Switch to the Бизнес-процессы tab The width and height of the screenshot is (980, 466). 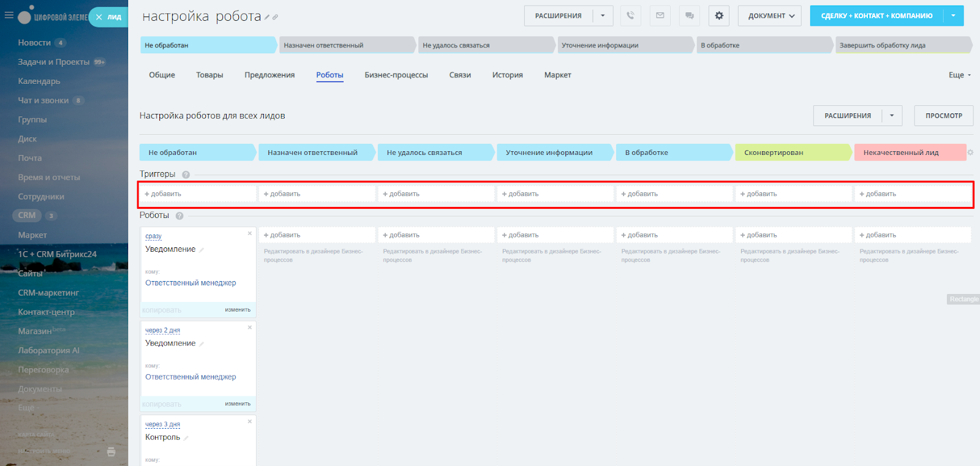point(396,75)
